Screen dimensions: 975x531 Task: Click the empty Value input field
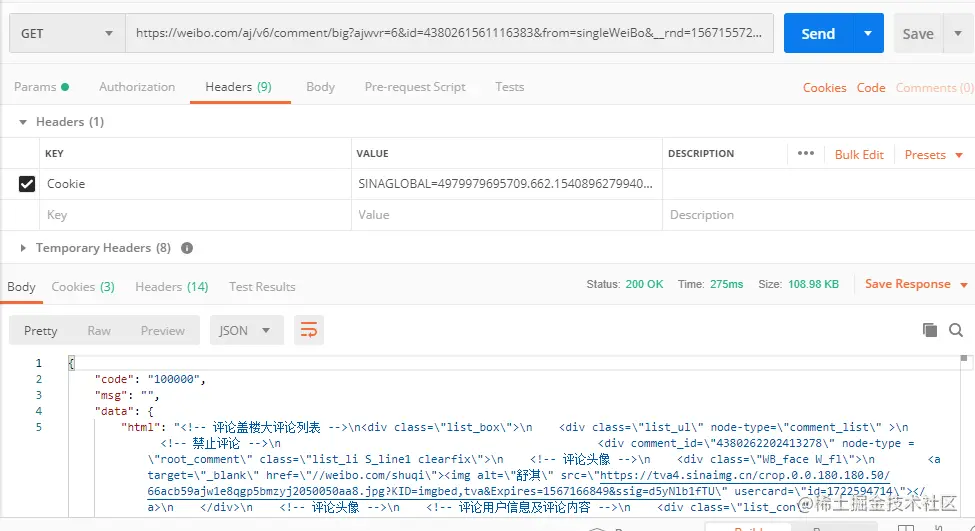(x=506, y=215)
